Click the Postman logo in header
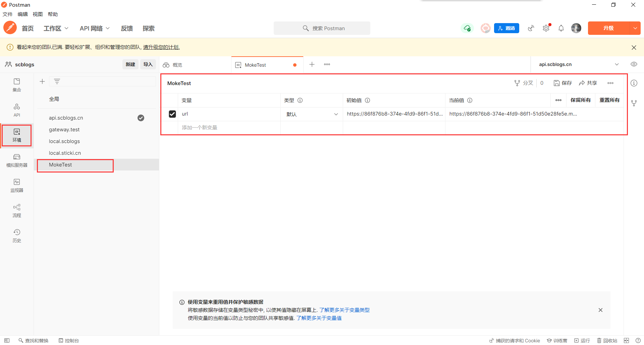 10,28
